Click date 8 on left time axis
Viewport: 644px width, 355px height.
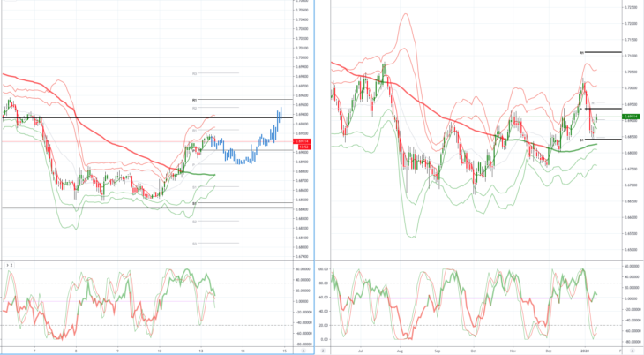tap(76, 351)
